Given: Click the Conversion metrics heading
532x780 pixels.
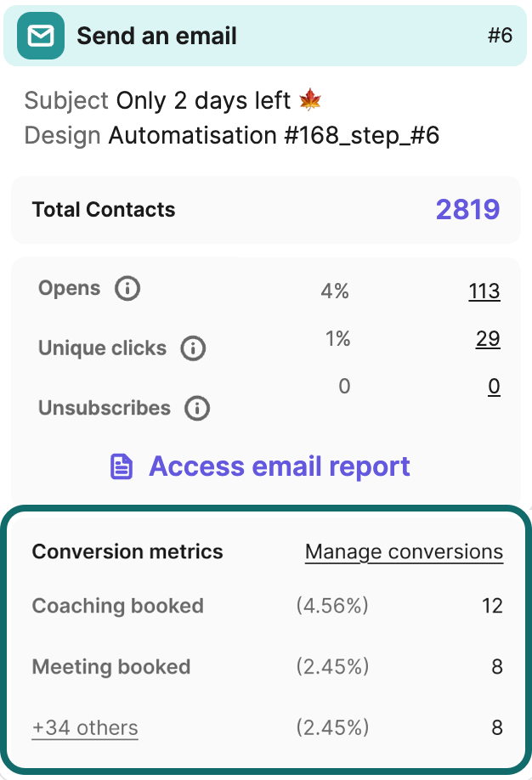Looking at the screenshot, I should (127, 551).
